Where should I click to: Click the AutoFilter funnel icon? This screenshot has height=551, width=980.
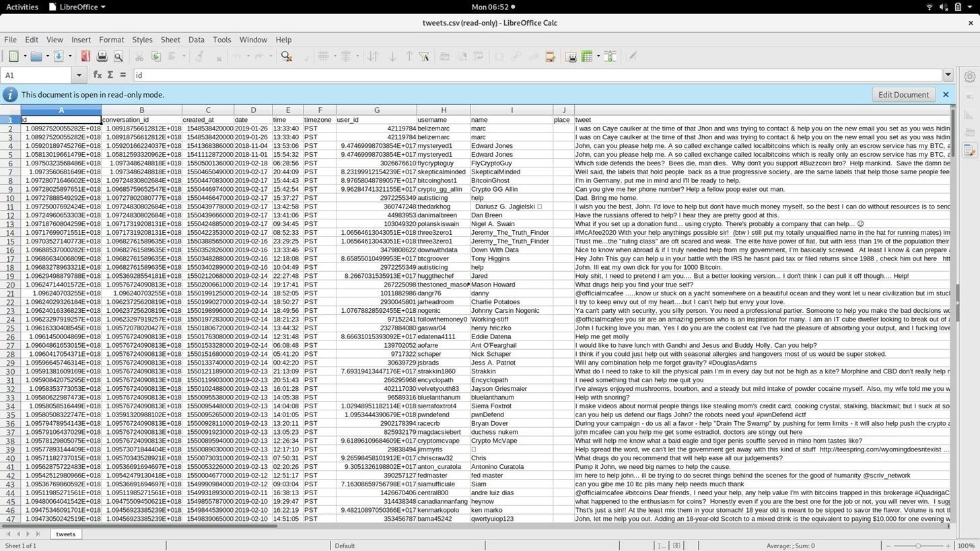(x=424, y=57)
